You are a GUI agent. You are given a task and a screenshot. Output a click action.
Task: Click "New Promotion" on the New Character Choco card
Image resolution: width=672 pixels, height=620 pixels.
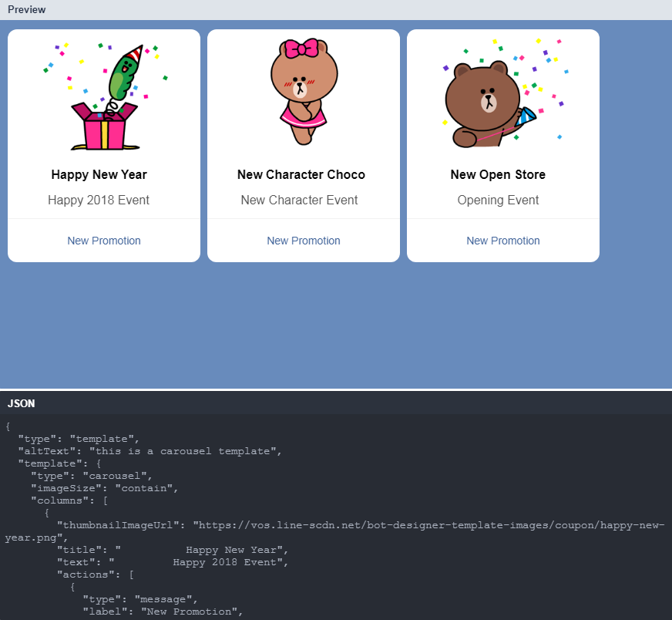(303, 241)
